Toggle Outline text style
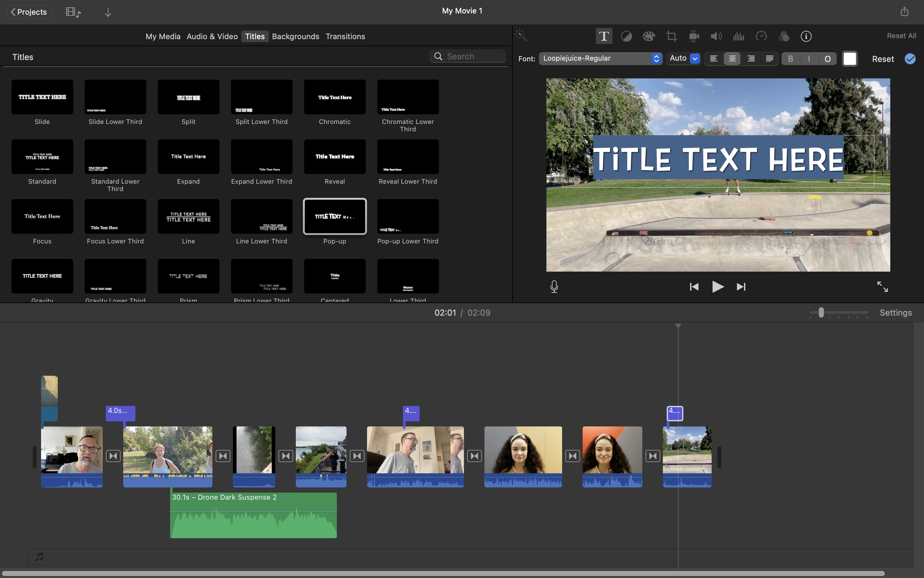This screenshot has width=924, height=578. point(827,58)
